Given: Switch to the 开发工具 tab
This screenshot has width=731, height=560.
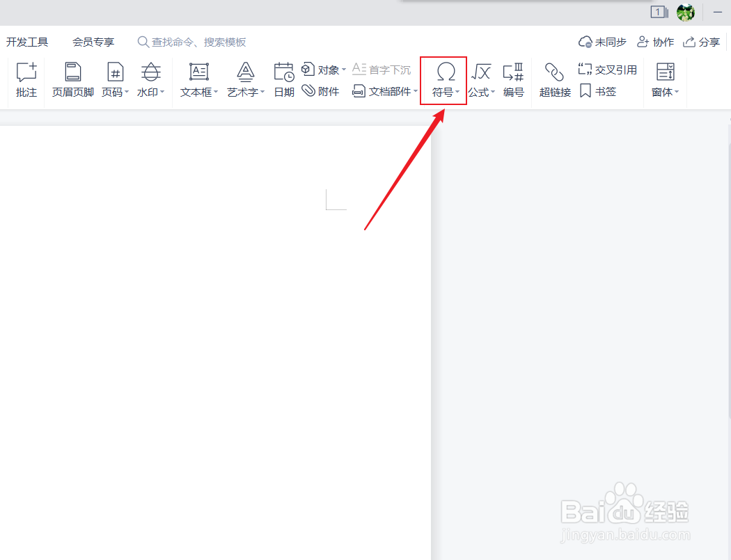Looking at the screenshot, I should click(x=27, y=42).
